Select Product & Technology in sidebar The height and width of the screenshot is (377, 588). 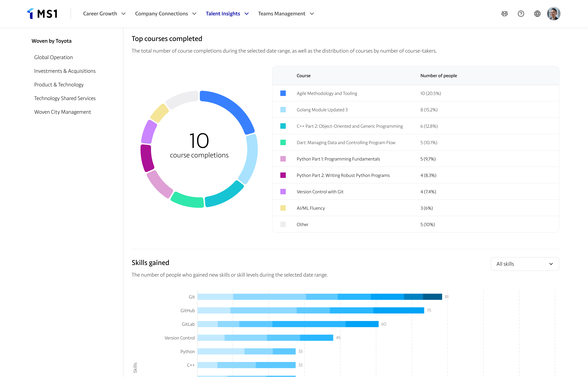coord(59,85)
